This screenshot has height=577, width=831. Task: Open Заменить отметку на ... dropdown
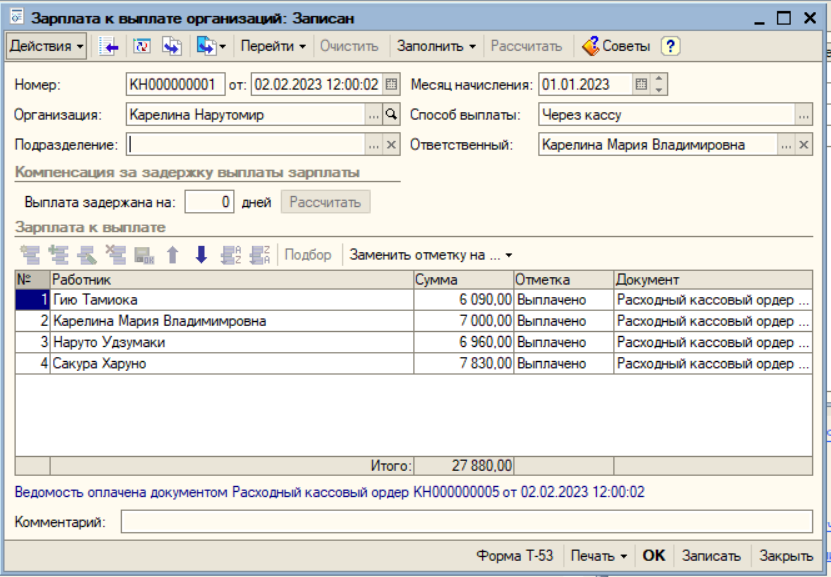(430, 255)
